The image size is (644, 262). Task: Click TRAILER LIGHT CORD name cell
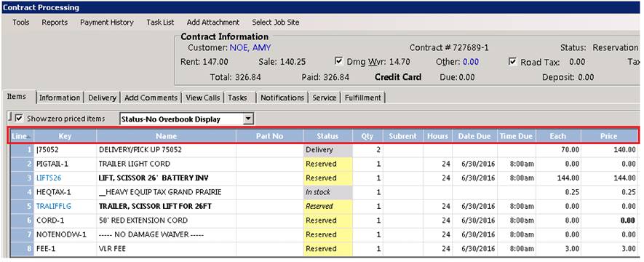point(167,164)
